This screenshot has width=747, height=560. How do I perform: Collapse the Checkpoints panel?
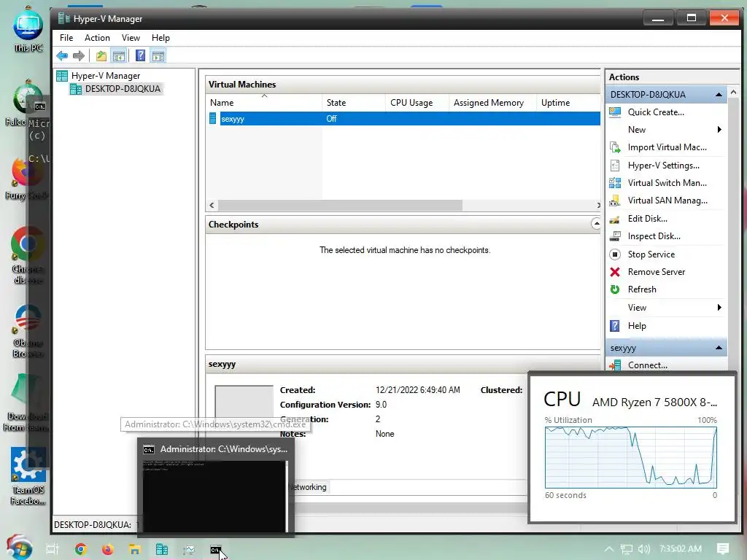pyautogui.click(x=595, y=223)
